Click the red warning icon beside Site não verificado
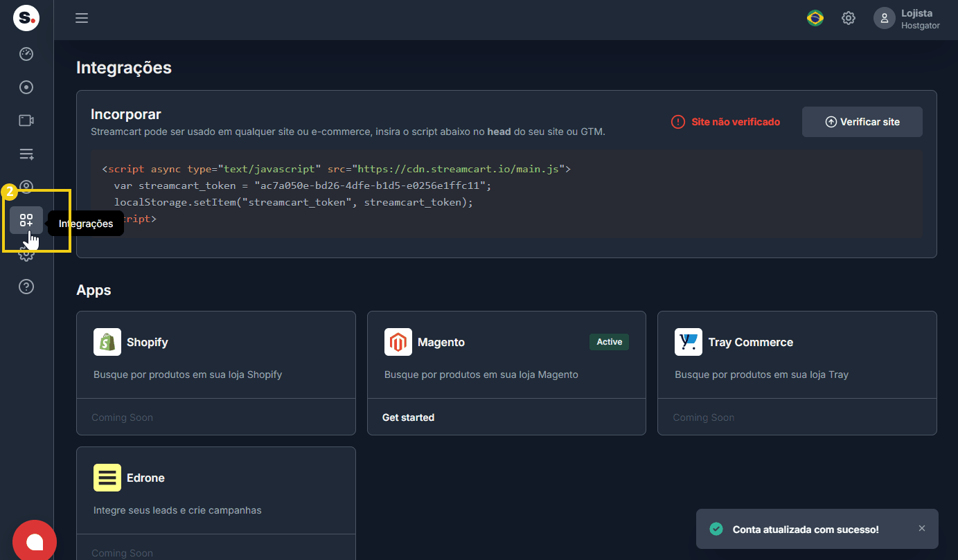This screenshot has height=560, width=958. 677,122
